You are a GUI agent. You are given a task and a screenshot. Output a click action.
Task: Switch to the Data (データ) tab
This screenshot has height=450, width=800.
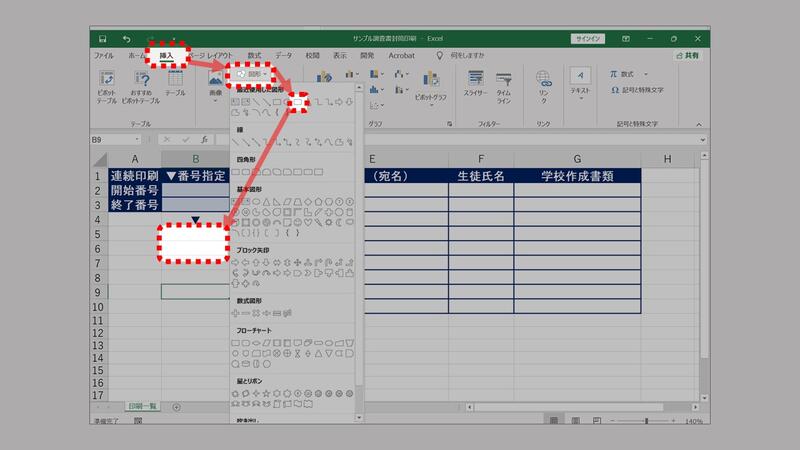284,55
